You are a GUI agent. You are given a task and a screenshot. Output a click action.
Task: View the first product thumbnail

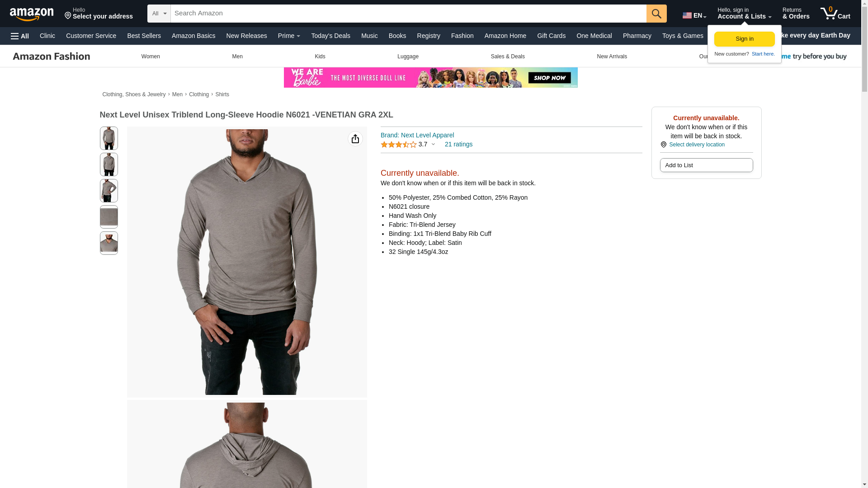pos(108,138)
